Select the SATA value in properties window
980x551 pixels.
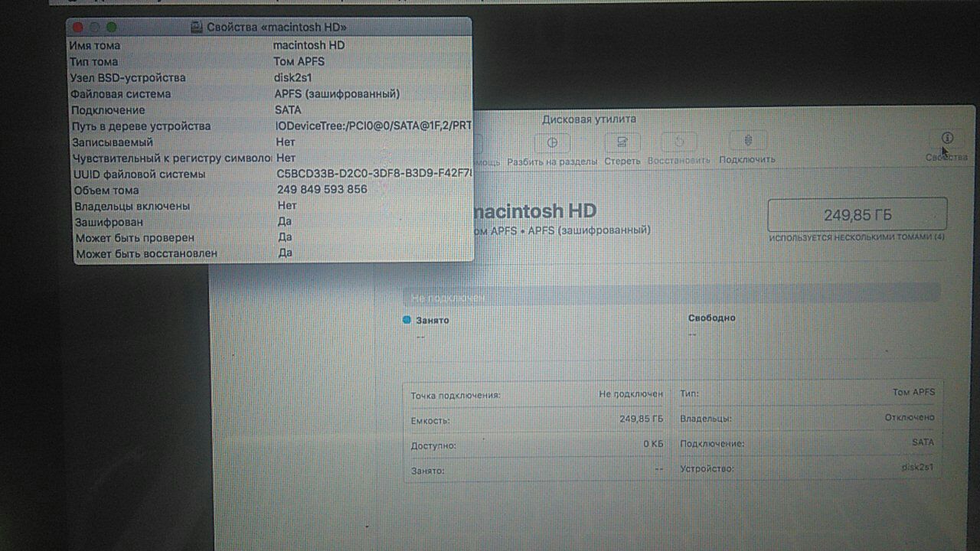click(x=288, y=109)
